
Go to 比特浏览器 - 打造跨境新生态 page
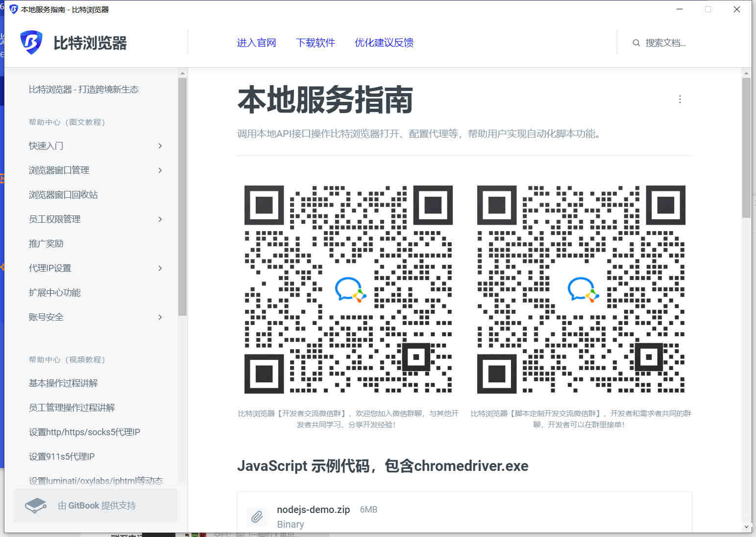[84, 89]
